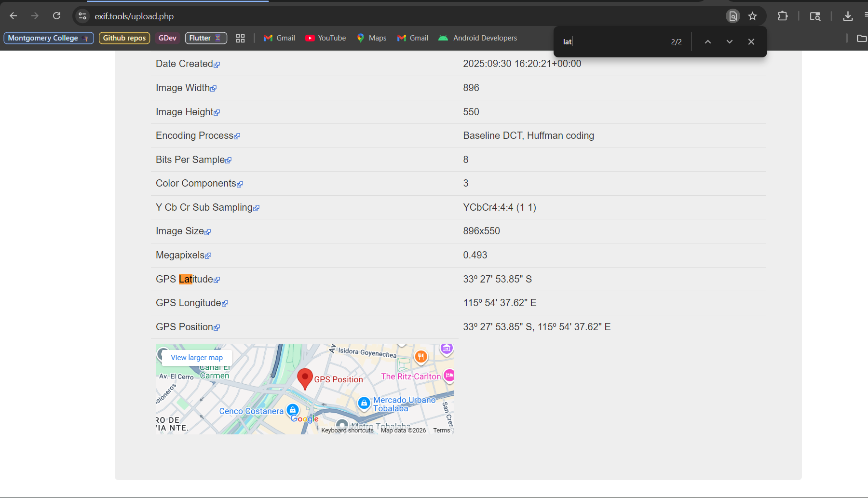Open site information icon in address bar
The height and width of the screenshot is (498, 868).
pyautogui.click(x=82, y=16)
